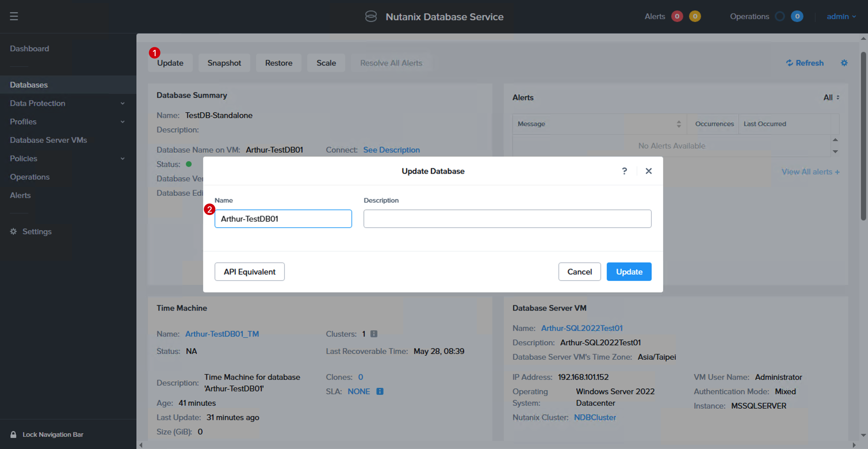The image size is (868, 449).
Task: Sort alerts by Message column
Action: [x=679, y=124]
